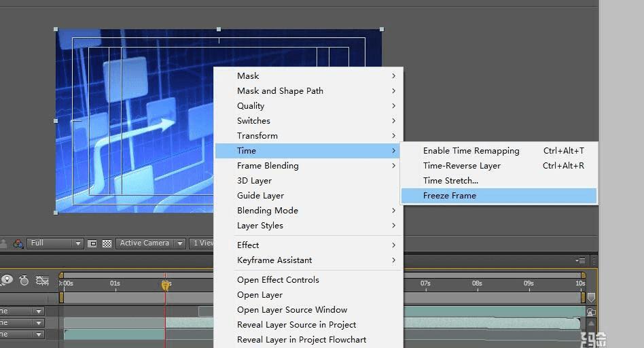The image size is (644, 348).
Task: Open the Time Stretch... dialog entry
Action: point(499,181)
